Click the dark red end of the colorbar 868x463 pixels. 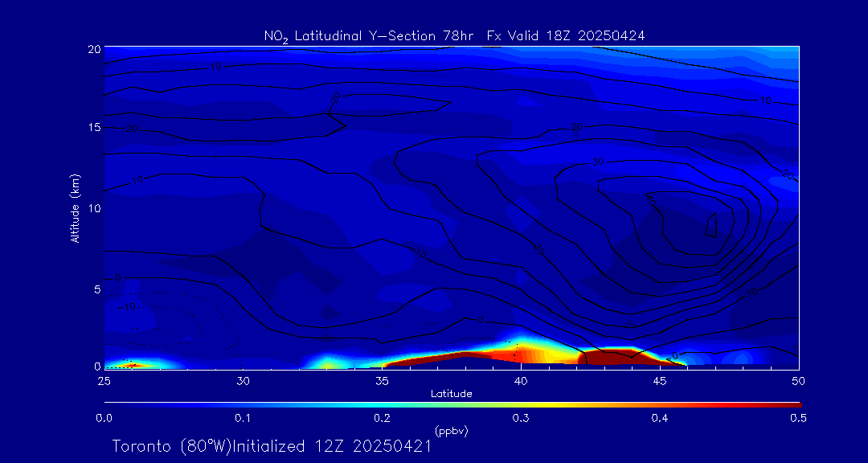click(x=792, y=404)
